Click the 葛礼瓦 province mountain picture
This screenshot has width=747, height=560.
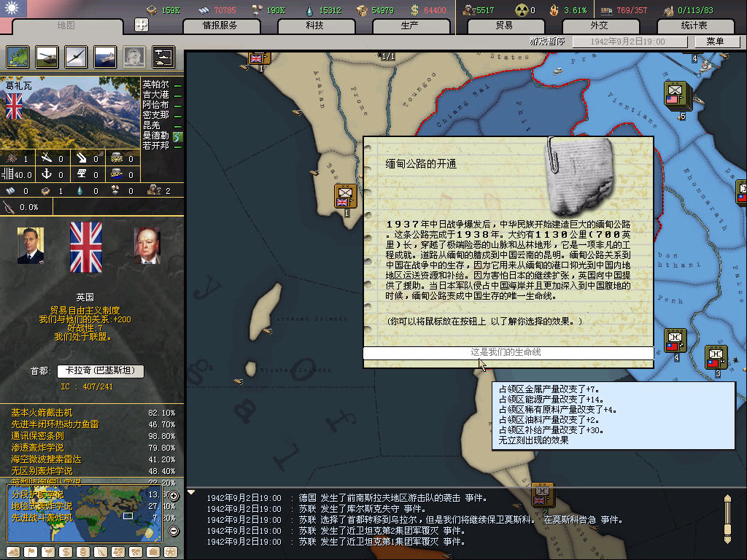click(x=70, y=113)
